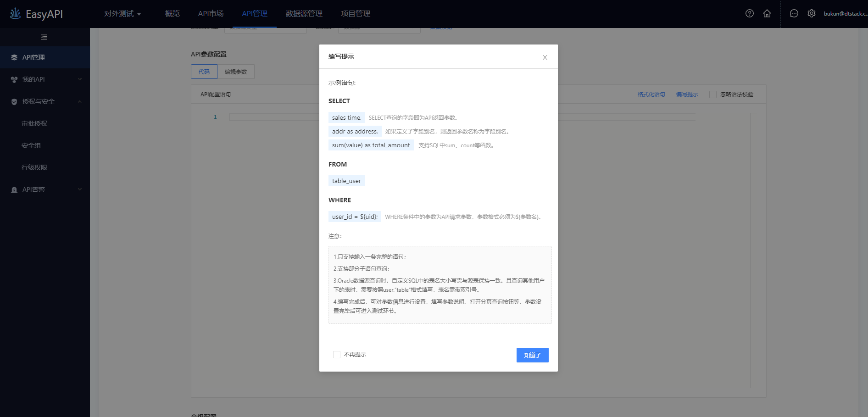Open 数据源管理 in top navigation
Image resolution: width=868 pixels, height=417 pixels.
[x=304, y=14]
